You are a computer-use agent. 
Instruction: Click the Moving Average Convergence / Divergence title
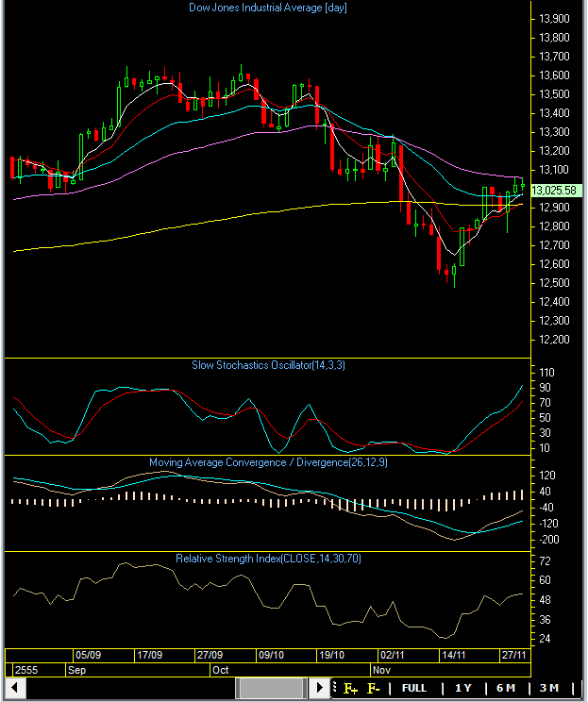[269, 462]
